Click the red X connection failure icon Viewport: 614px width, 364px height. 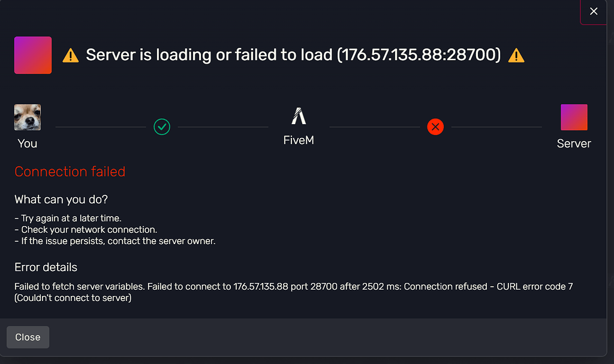(x=435, y=127)
